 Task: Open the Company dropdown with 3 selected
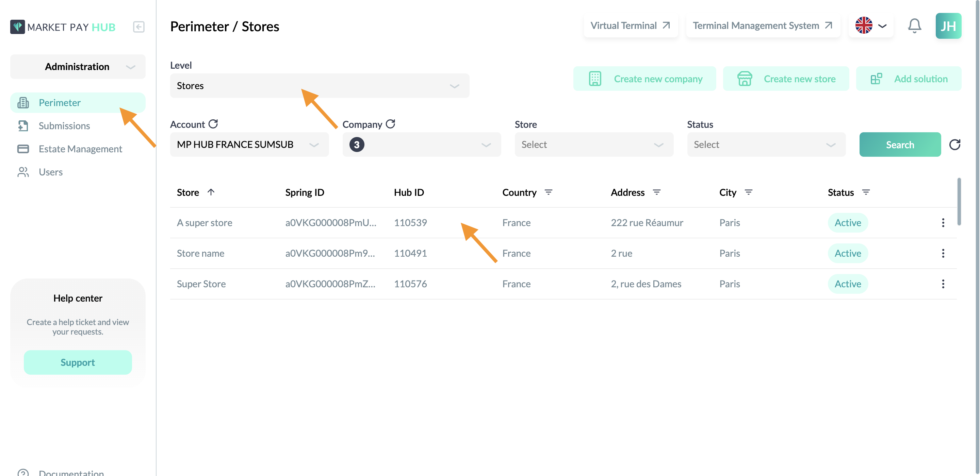(x=422, y=144)
